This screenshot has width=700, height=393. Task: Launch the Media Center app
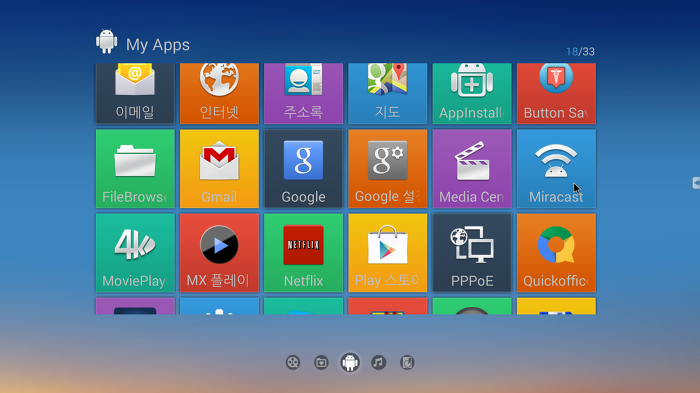472,169
